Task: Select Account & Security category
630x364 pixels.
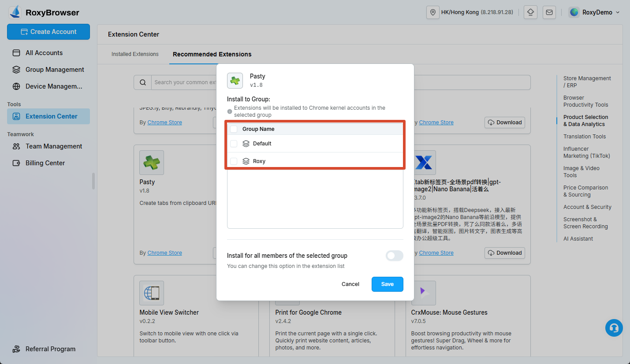Action: (x=587, y=207)
